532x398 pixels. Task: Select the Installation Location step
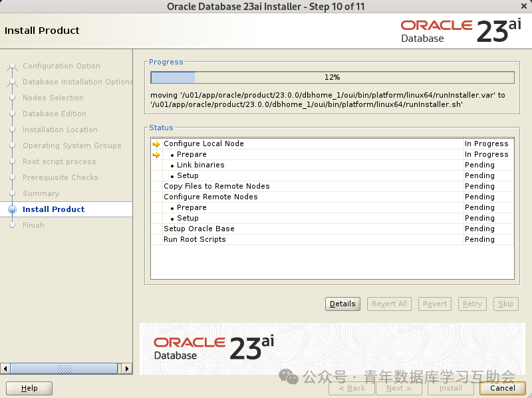pyautogui.click(x=60, y=130)
